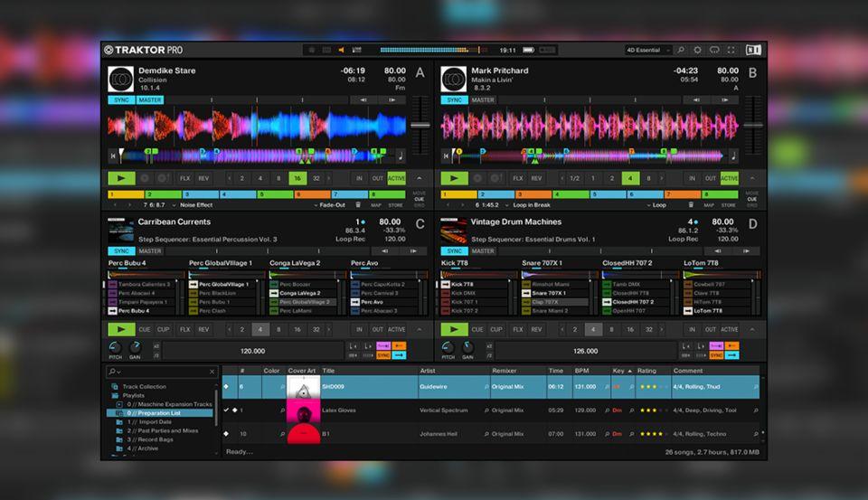Click the GAIN knob on Deck D

pos(467,347)
